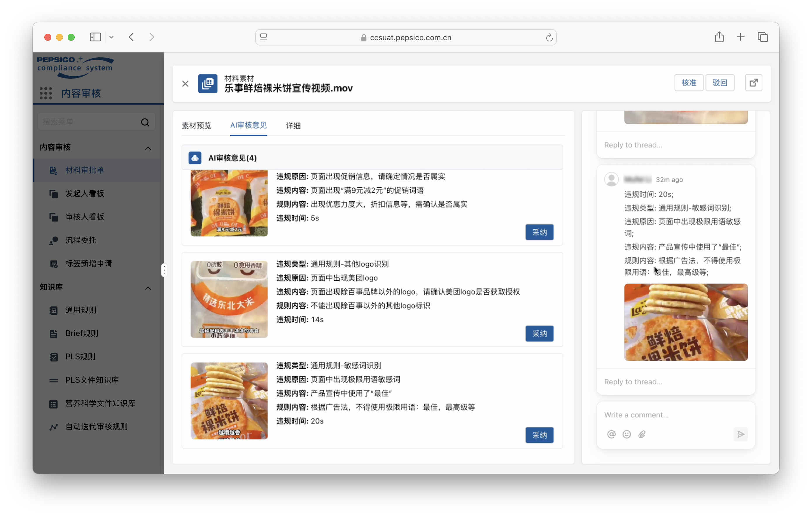Screen dimensions: 812x517
Task: Click the 标签新增申请 sidebar icon
Action: pos(54,263)
